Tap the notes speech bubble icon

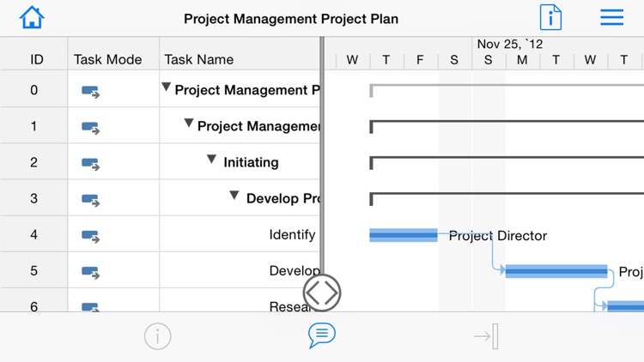[321, 335]
